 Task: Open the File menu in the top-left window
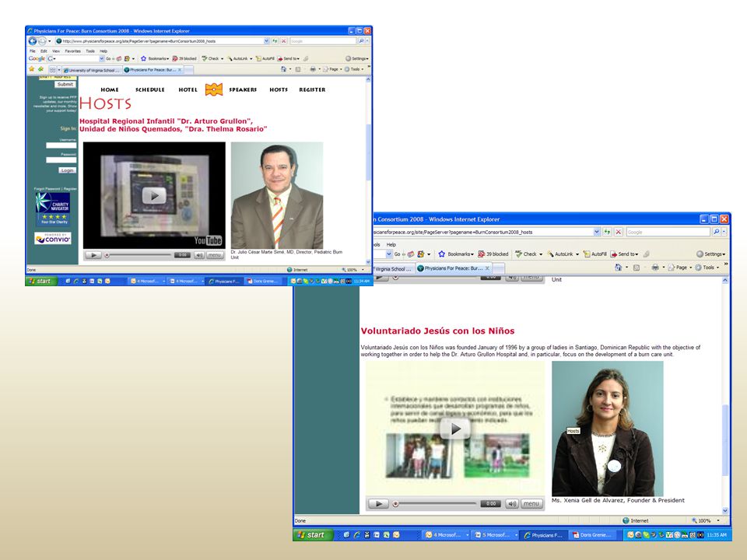click(33, 51)
